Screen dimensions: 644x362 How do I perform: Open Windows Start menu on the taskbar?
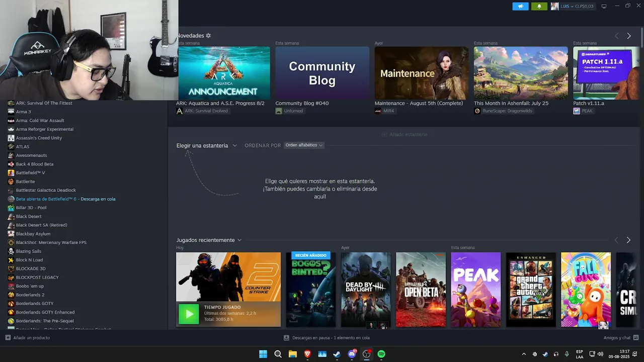(x=263, y=354)
